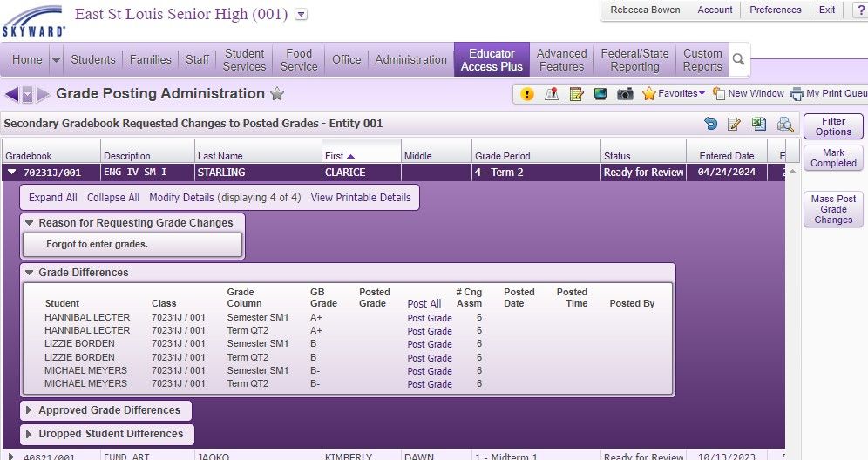868x460 pixels.
Task: Open print preview magnifier icon
Action: pos(785,124)
